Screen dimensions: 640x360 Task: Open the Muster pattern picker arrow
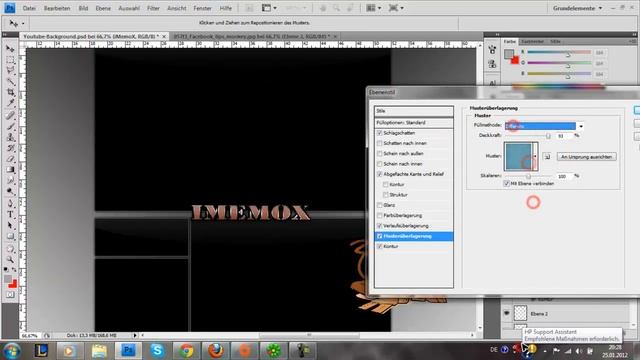[535, 156]
